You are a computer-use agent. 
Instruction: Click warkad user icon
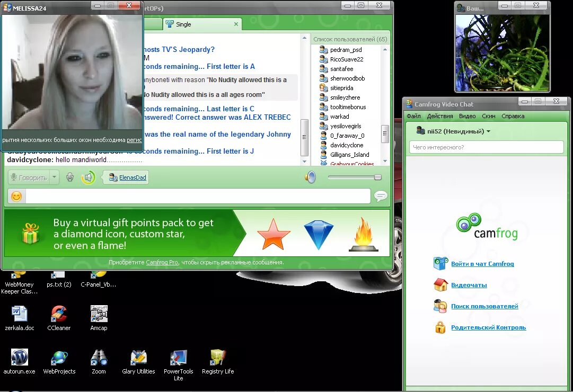tap(323, 116)
